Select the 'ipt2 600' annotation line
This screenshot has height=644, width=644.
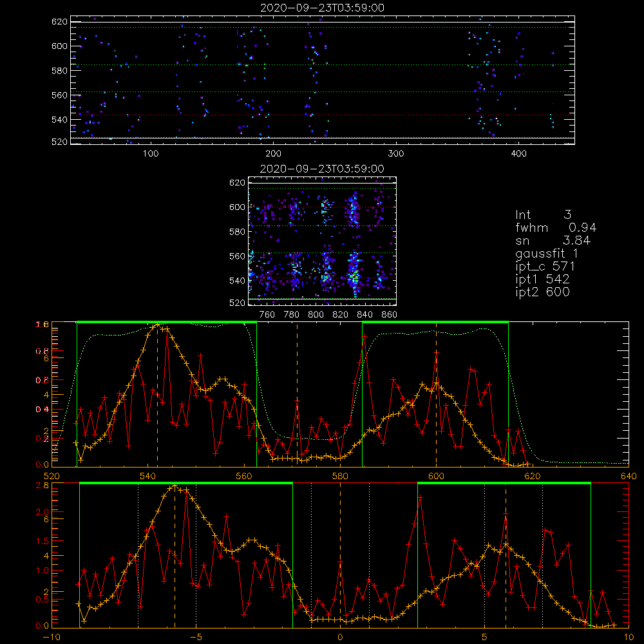(542, 292)
